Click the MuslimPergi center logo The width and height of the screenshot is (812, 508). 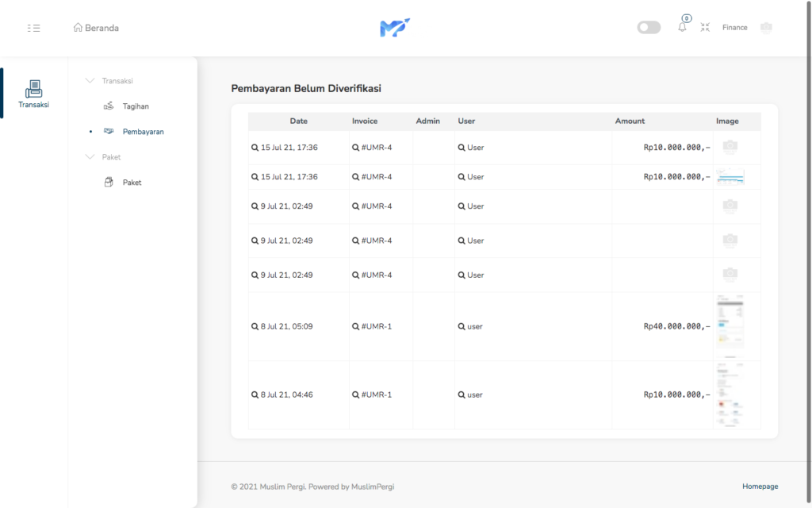(395, 28)
